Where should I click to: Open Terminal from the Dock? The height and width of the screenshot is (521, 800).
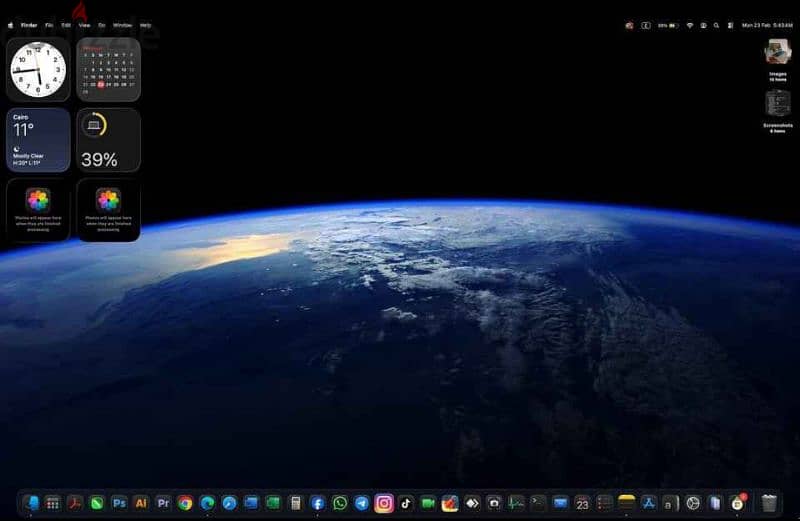pos(538,503)
